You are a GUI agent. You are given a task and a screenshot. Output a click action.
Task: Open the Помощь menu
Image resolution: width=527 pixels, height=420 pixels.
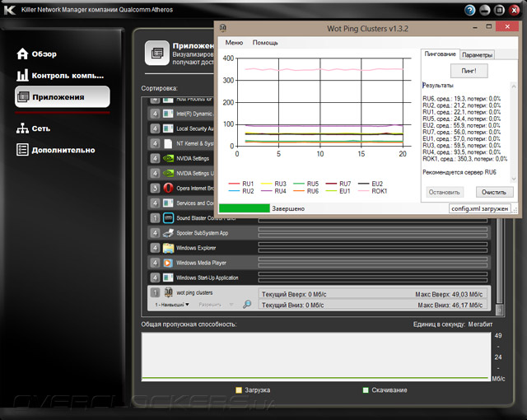coord(265,43)
